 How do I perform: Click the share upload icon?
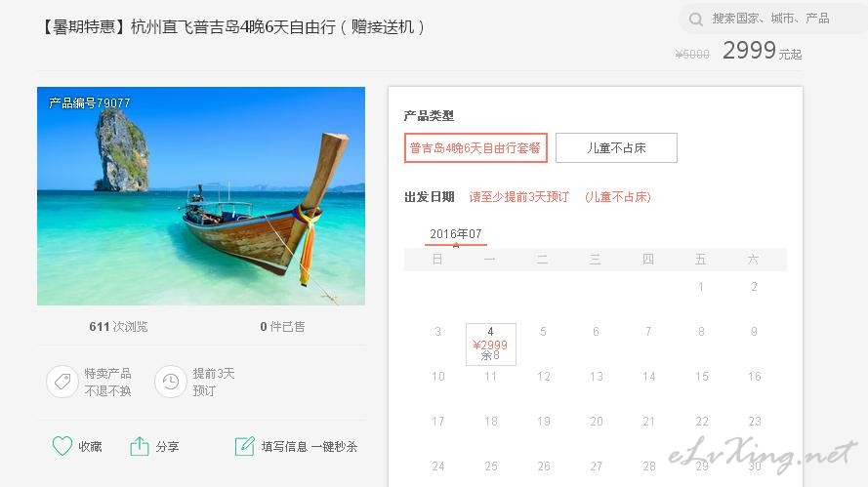tap(140, 446)
